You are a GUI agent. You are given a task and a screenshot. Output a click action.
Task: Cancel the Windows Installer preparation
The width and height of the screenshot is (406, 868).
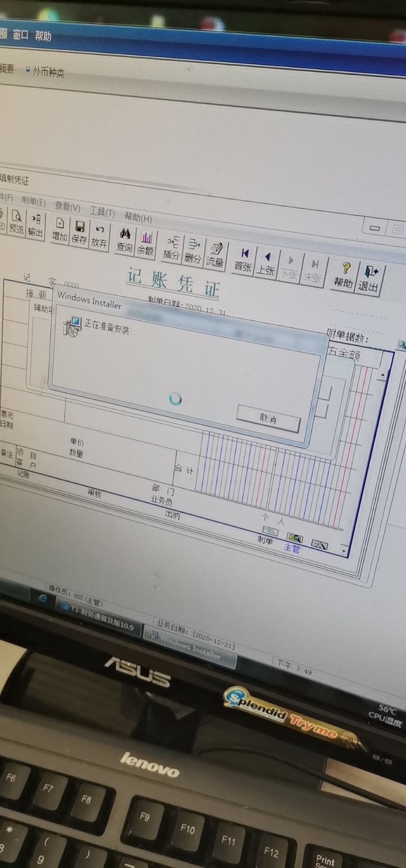[x=268, y=419]
